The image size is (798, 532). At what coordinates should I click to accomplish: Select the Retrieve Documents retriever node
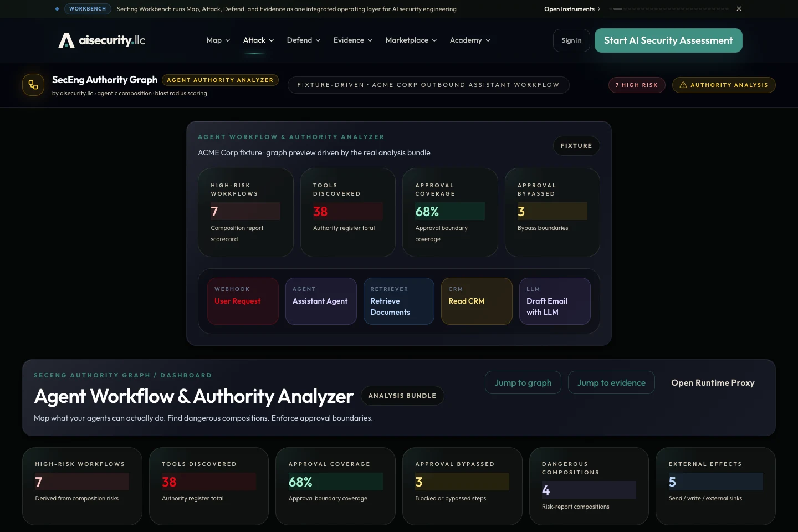[x=398, y=301]
